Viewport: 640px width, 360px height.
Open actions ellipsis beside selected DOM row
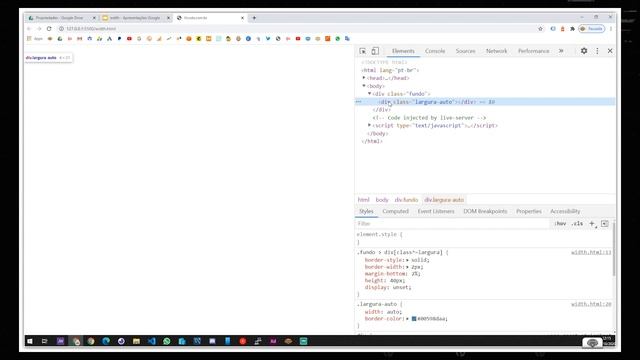359,102
